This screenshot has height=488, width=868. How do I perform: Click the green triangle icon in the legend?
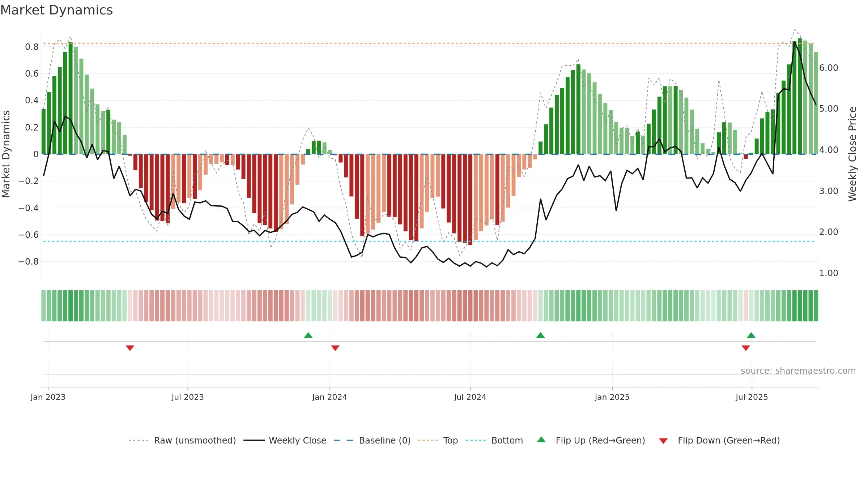coord(541,440)
